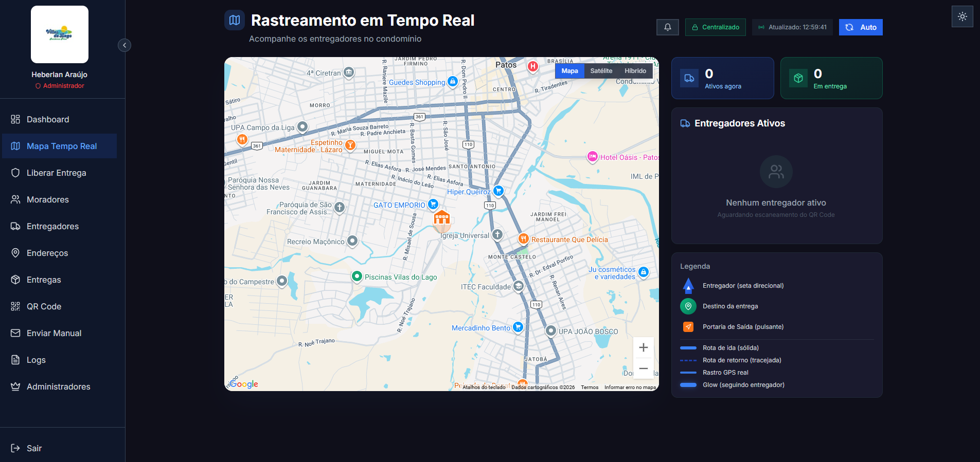Click the Rota de retorno dashed swatch
Image resolution: width=980 pixels, height=462 pixels.
pos(688,360)
